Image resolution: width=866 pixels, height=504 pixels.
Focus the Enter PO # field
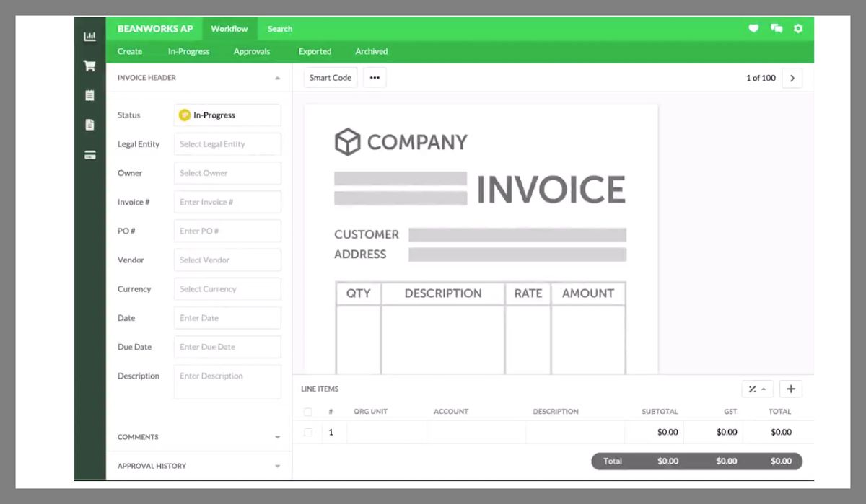[227, 231]
